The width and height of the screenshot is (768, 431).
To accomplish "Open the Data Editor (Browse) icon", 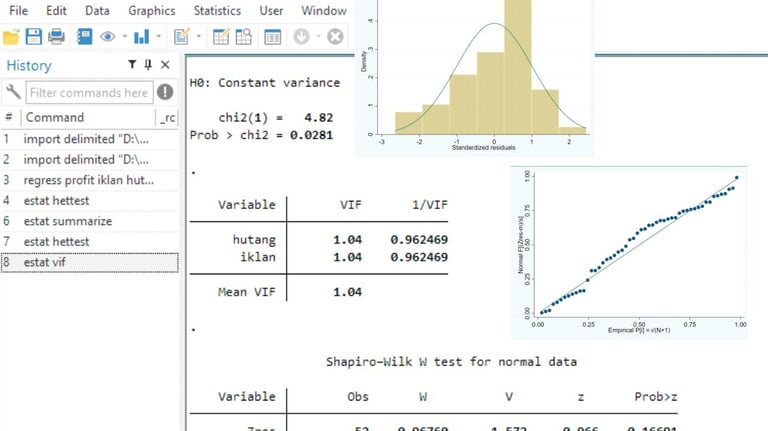I will click(x=243, y=37).
